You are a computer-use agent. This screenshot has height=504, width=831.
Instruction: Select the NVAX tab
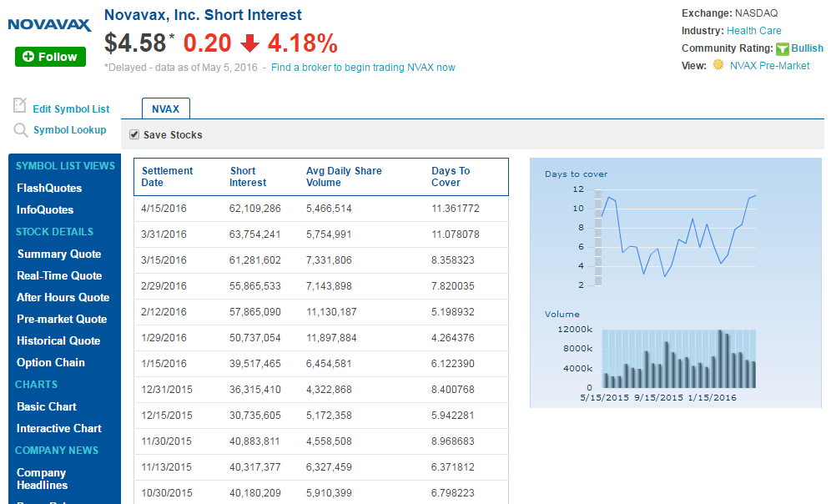click(x=166, y=108)
